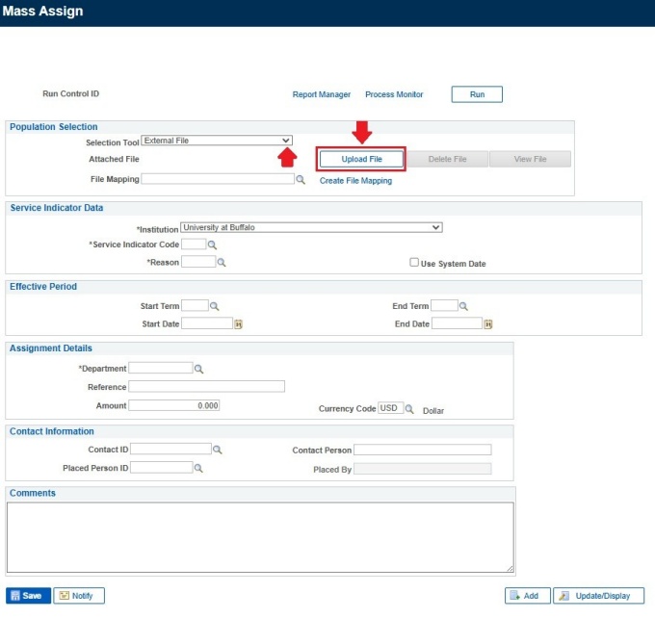Open the Contact ID lookup magnifier
Viewport: 655px width, 644px height.
pos(218,450)
